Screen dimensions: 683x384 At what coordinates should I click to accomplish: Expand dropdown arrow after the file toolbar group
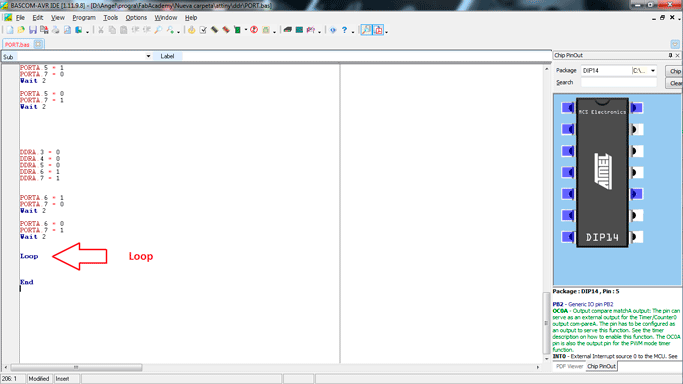(88, 31)
